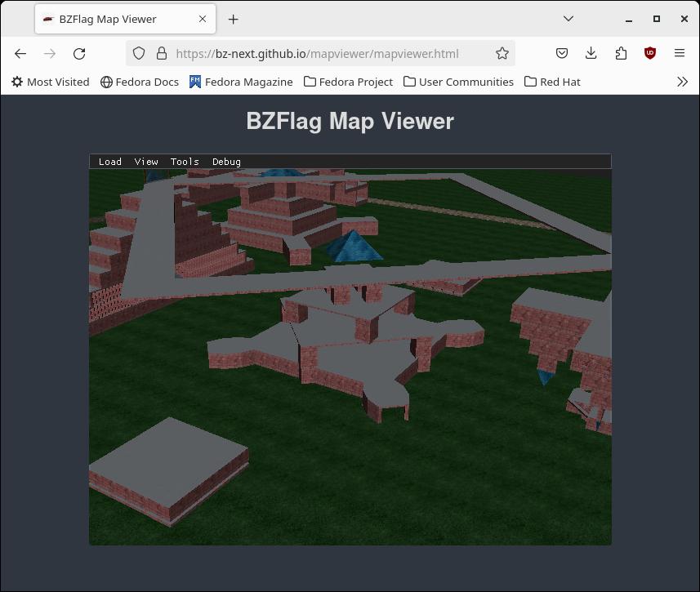This screenshot has width=700, height=592.
Task: Maximize the browser window
Action: [x=656, y=20]
